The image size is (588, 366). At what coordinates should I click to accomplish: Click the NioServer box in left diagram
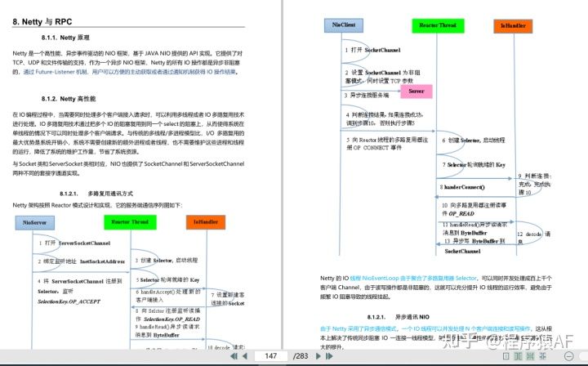34,222
